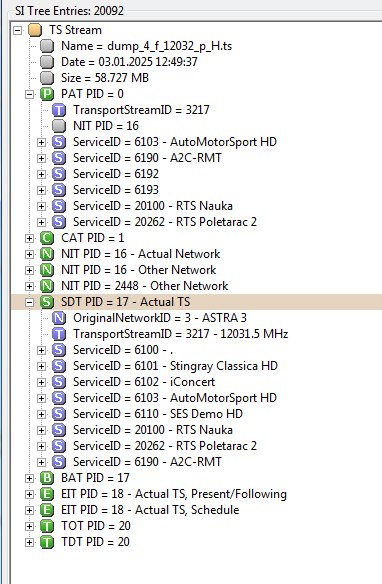Select EIT PID = 18 - Actual TS, Present/Following
The image size is (382, 584).
174,494
